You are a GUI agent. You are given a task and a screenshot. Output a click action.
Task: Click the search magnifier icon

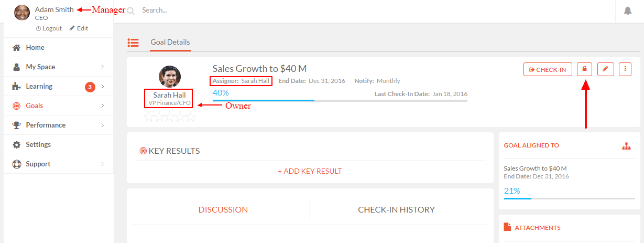click(130, 10)
